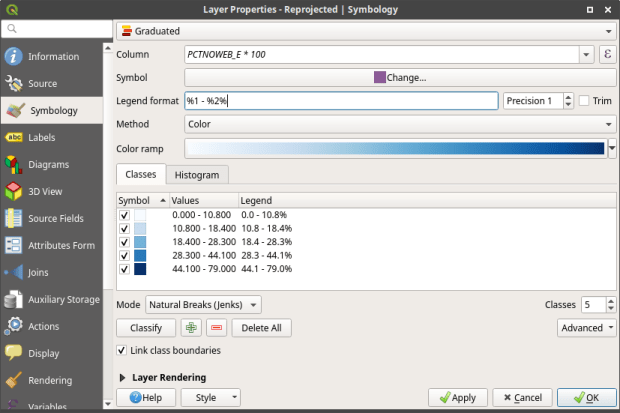Screen dimensions: 620x413
Task: Enable the Trim checkbox
Action: [584, 100]
